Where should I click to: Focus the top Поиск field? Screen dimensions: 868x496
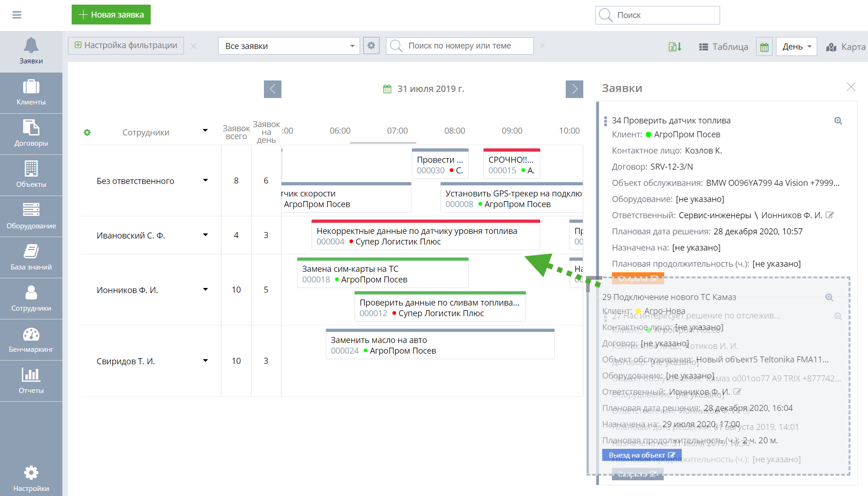click(x=657, y=15)
